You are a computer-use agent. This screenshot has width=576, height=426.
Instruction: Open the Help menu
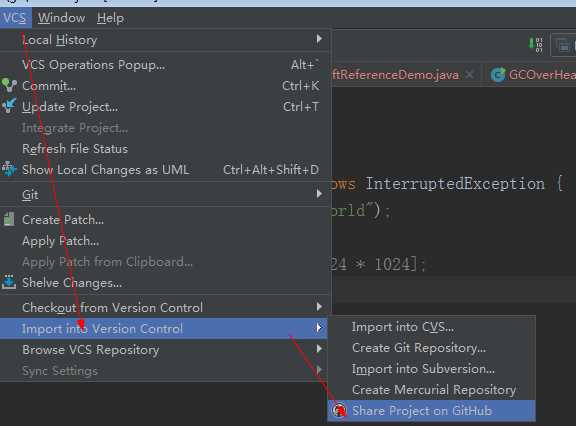pyautogui.click(x=110, y=18)
